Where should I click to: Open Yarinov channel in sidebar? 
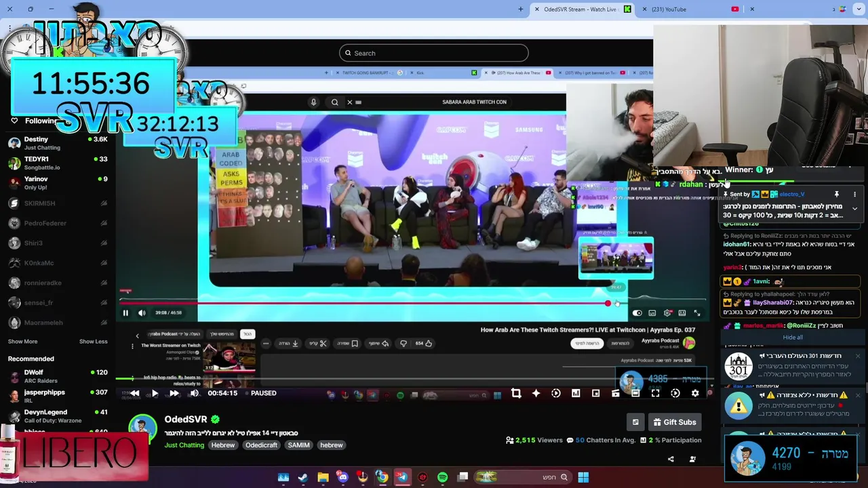pos(58,183)
